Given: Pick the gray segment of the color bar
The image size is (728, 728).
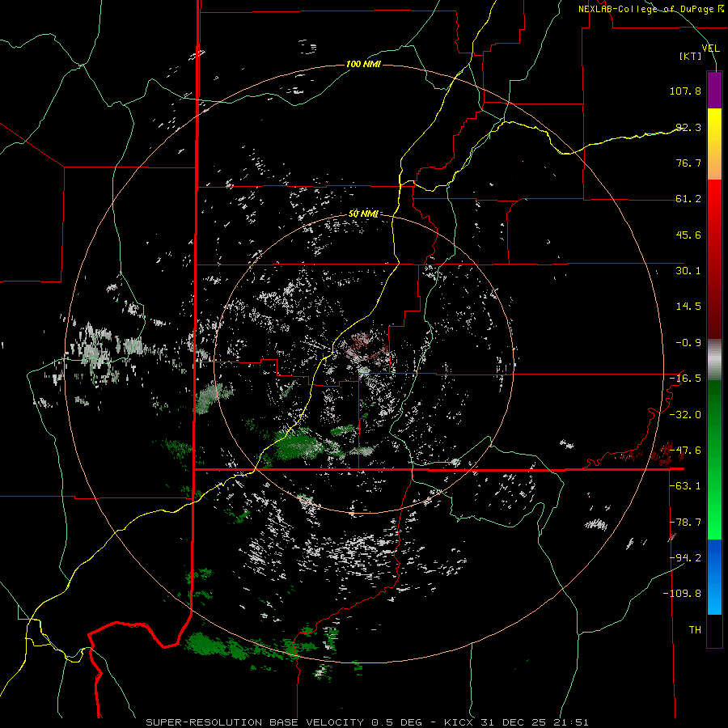Looking at the screenshot, I should pyautogui.click(x=714, y=360).
